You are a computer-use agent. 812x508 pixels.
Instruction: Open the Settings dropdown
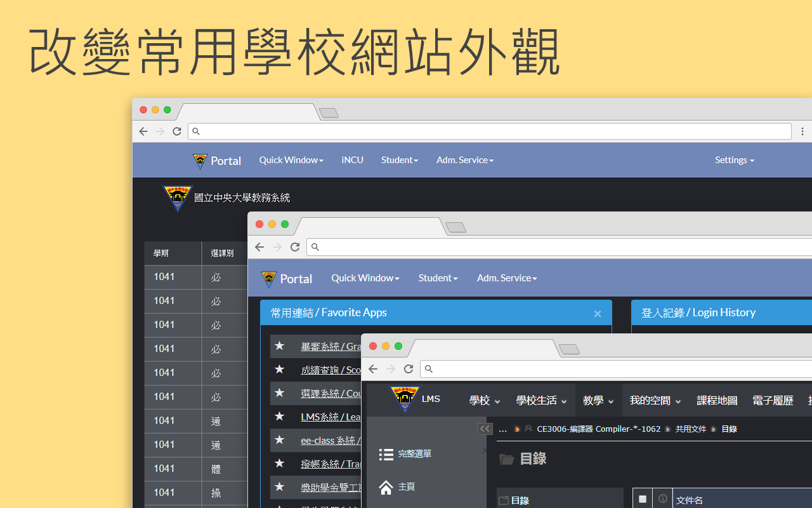735,160
